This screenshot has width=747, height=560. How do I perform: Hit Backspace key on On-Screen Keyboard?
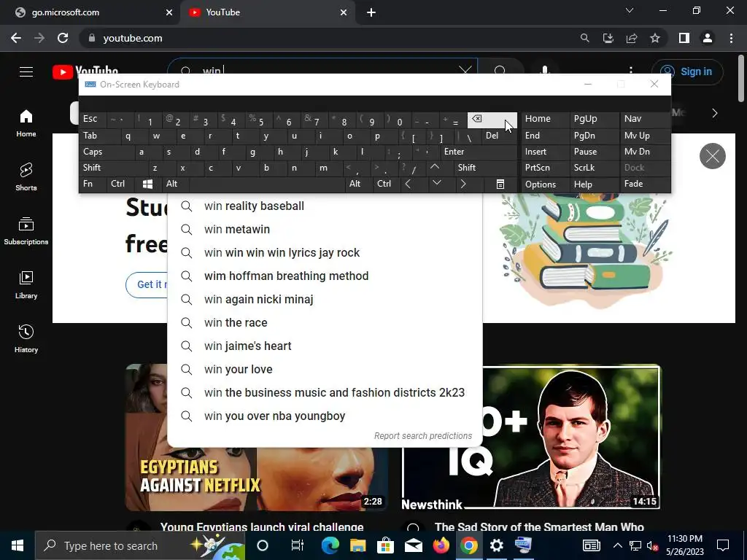pos(492,120)
